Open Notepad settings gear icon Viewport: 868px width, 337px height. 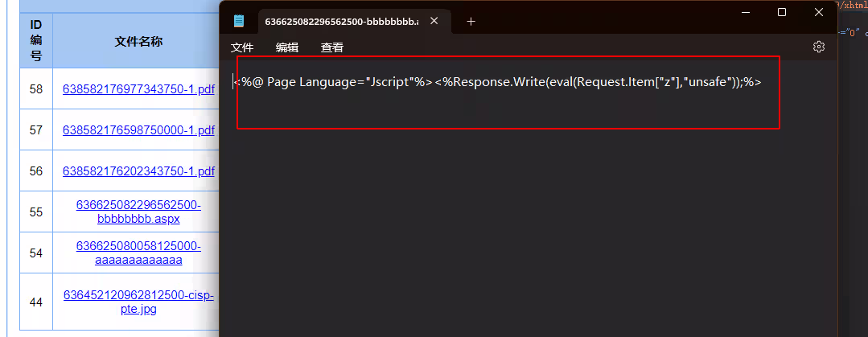click(818, 47)
